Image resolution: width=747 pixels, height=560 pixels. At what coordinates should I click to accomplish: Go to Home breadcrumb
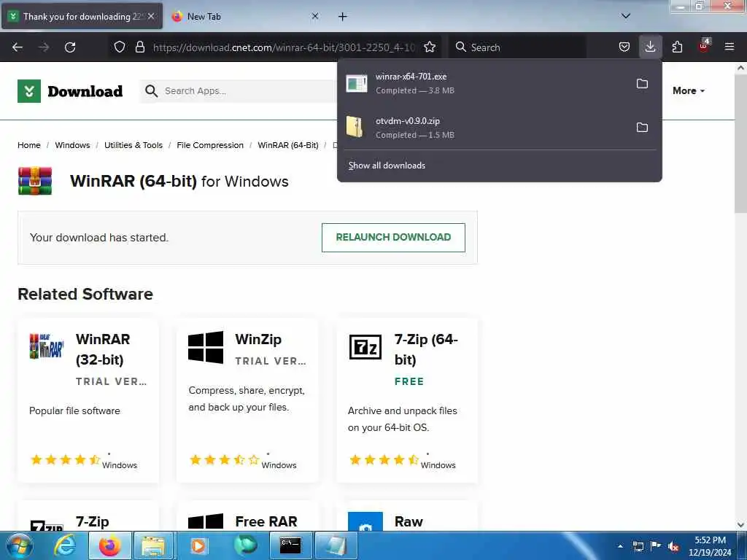29,145
